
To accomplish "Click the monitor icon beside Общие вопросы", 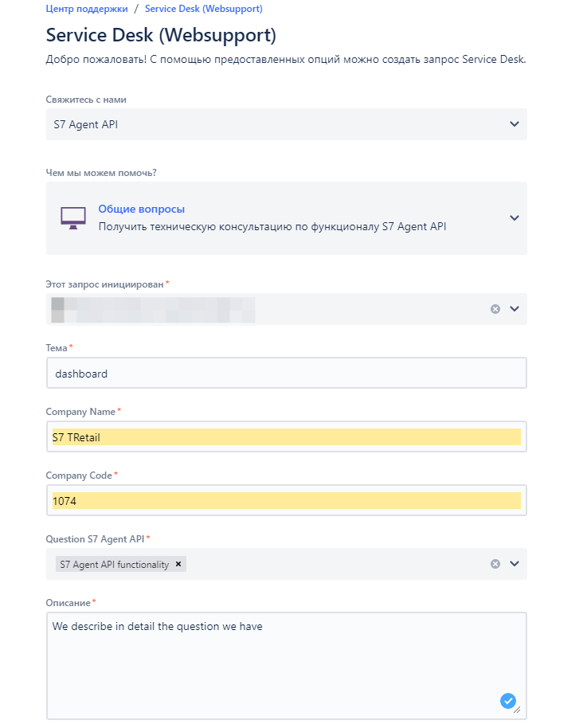I will [73, 217].
